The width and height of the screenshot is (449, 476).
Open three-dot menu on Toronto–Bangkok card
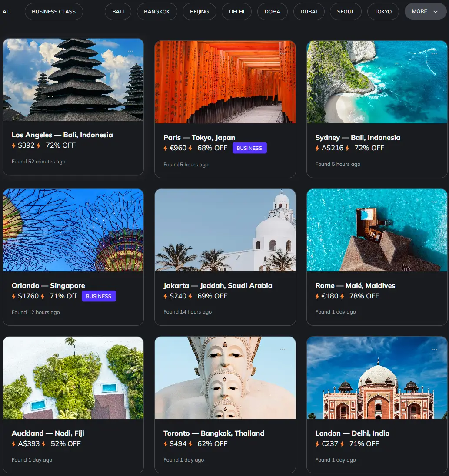283,349
